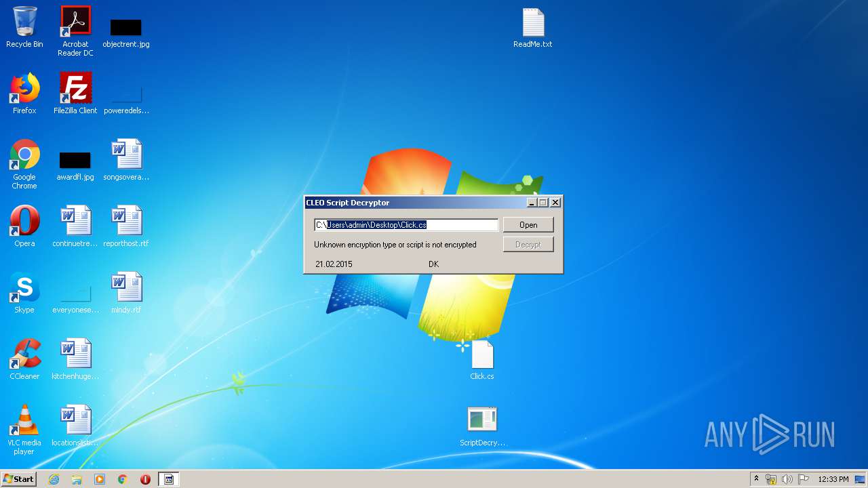Open Action Center flag tray icon
868x488 pixels.
[803, 479]
